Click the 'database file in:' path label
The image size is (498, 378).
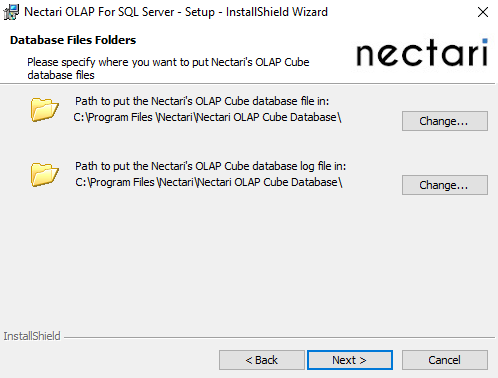tap(202, 101)
